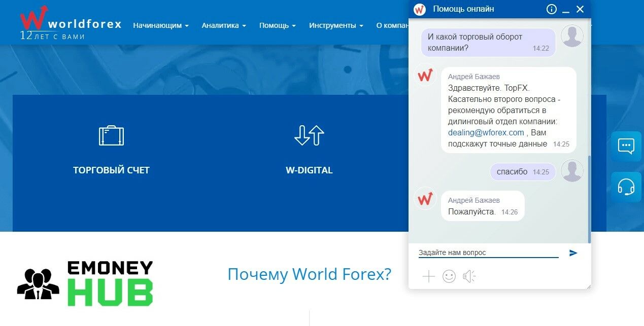Click the Пожалуйста. chat message bubble
Screen dimensions: 644x326
[483, 206]
